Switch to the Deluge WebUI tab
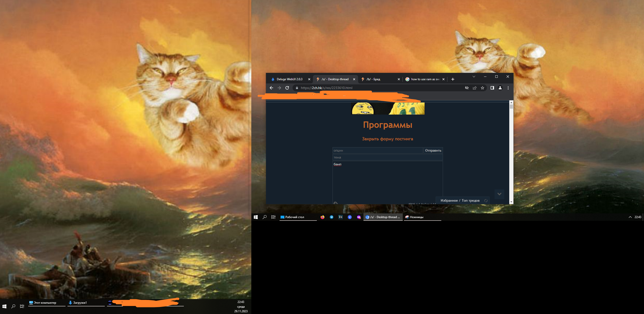644x314 pixels. pyautogui.click(x=289, y=79)
